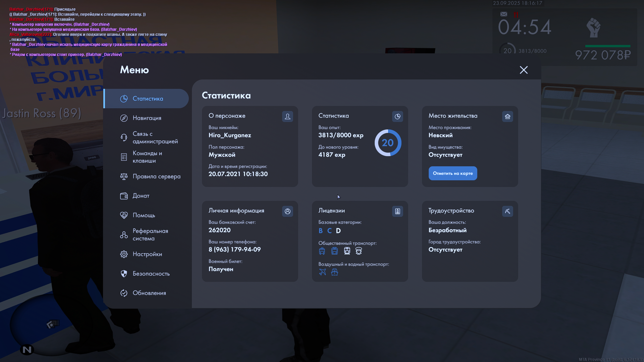Click the level 20 progress ring

tap(388, 143)
